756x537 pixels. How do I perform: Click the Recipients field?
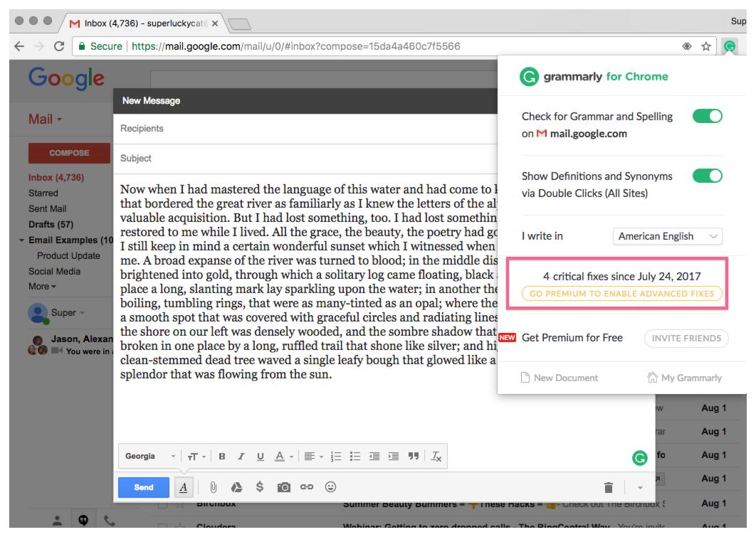tap(305, 129)
